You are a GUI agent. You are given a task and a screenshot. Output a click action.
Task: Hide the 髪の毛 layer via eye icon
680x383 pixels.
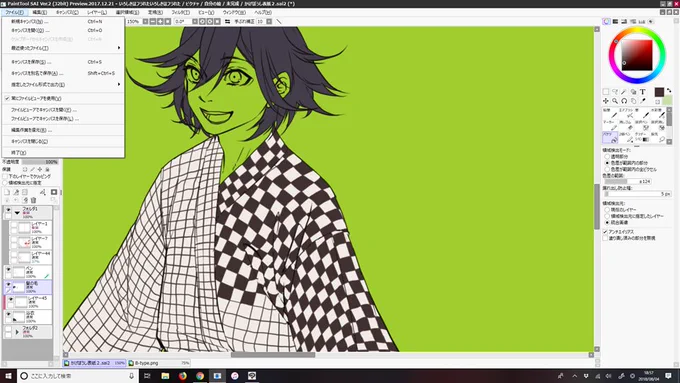pyautogui.click(x=8, y=285)
